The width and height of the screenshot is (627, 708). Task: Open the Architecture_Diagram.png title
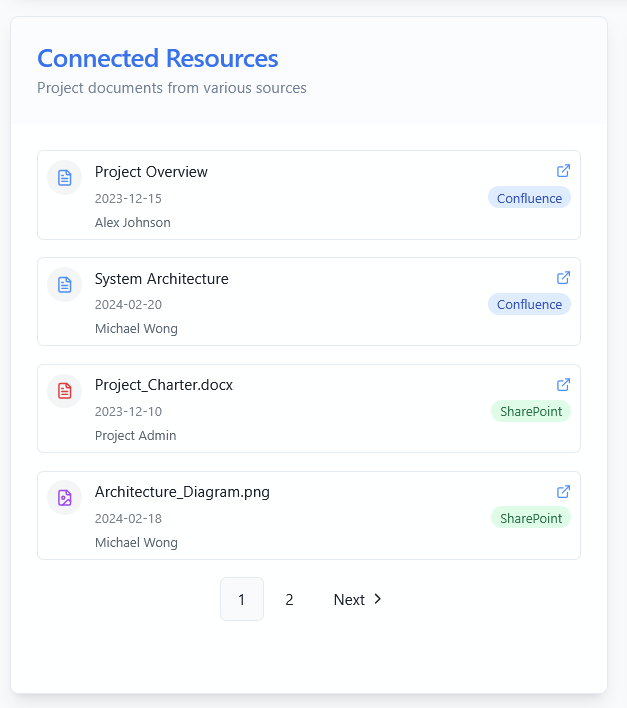coord(182,492)
